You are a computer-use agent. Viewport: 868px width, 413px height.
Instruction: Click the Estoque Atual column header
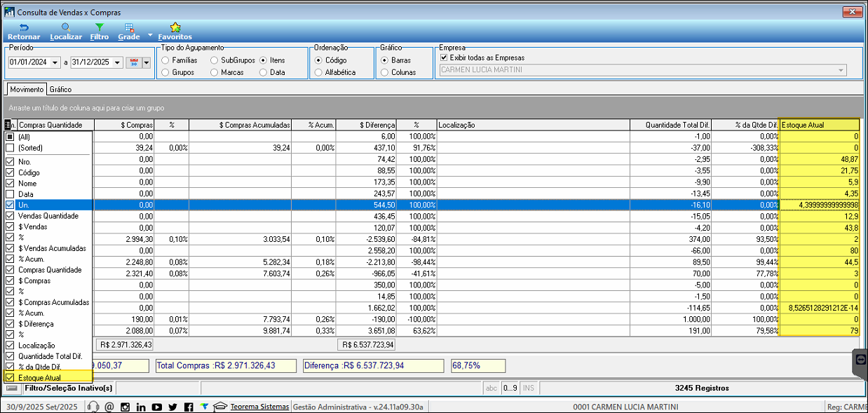[819, 125]
